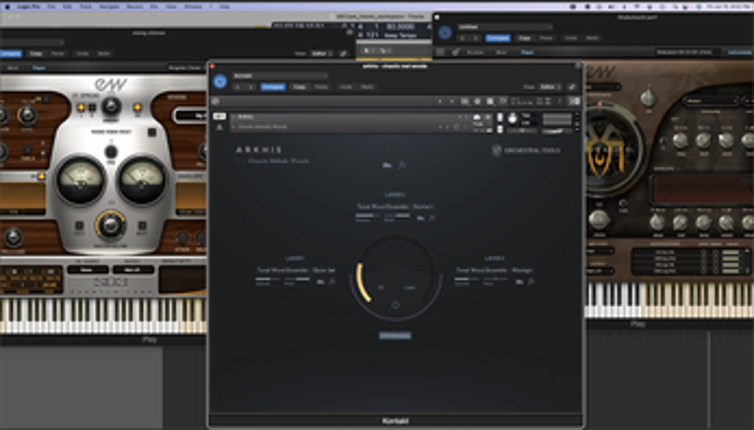Open View Editor dropdown in left EW window
754x430 pixels.
tap(322, 53)
